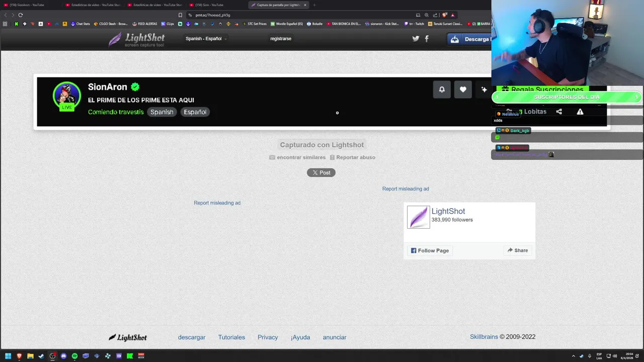644x362 pixels.
Task: Click the heart icon in the captured image
Action: [463, 89]
